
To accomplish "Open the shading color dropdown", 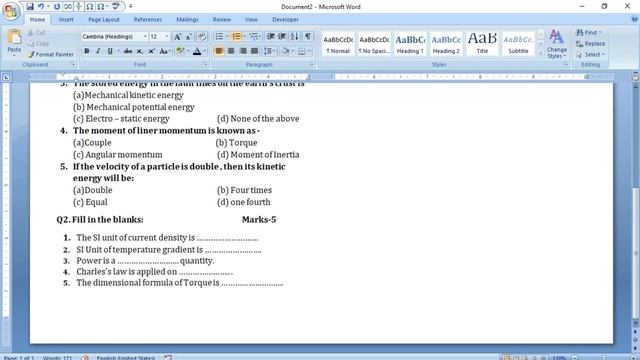I will tap(293, 51).
